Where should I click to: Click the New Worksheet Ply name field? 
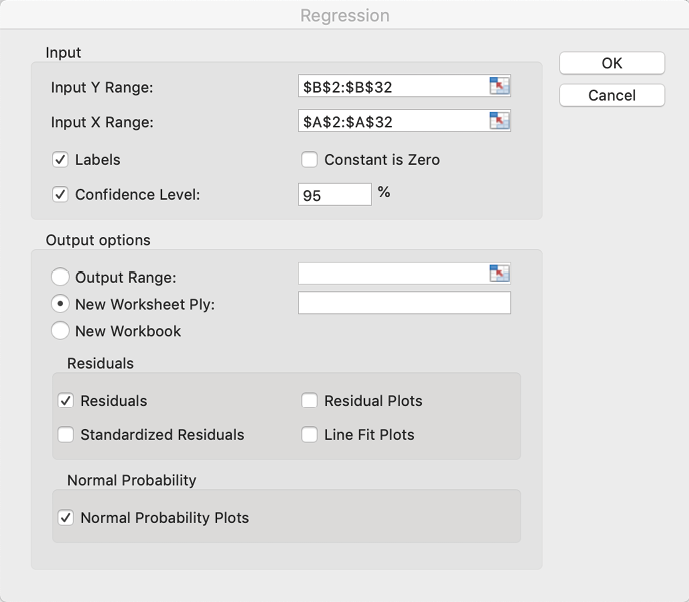point(404,303)
